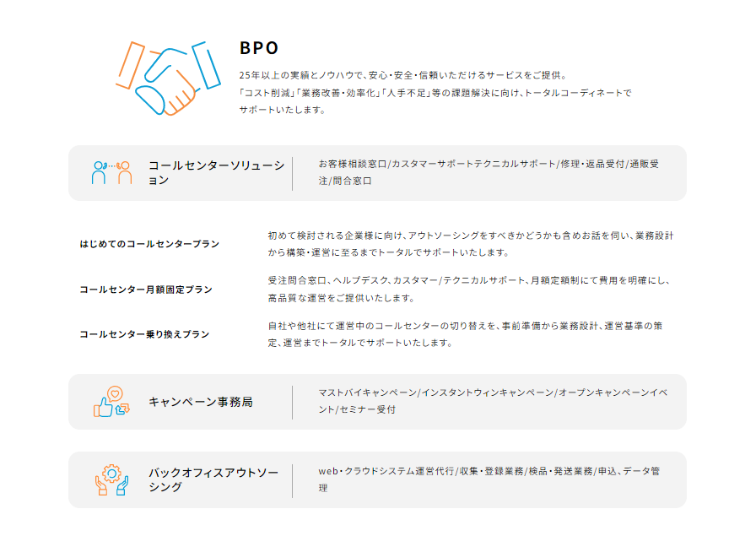The height and width of the screenshot is (536, 756).
Task: Click the description starting with 自社や他社にて運営中
Action: pyautogui.click(x=470, y=334)
